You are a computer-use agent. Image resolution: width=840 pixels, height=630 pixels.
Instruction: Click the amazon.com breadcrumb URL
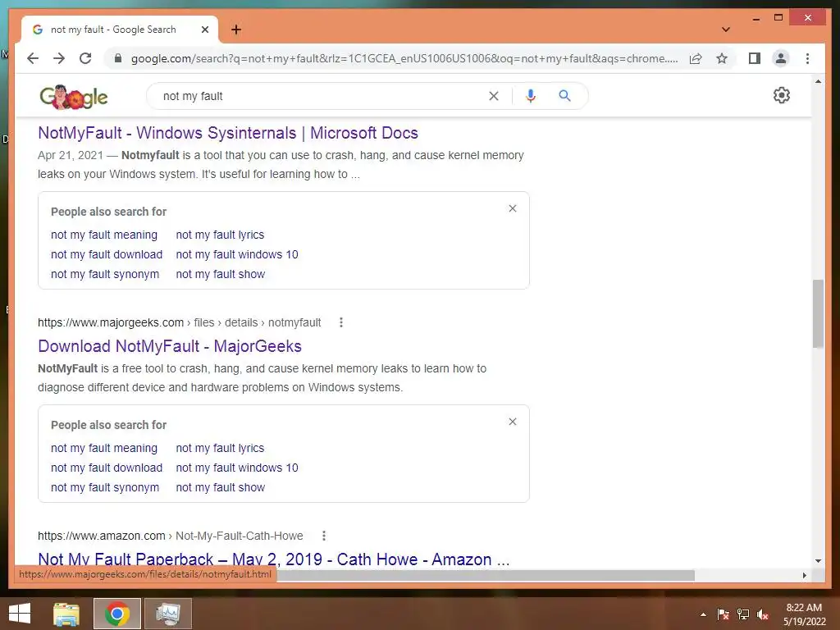(171, 536)
